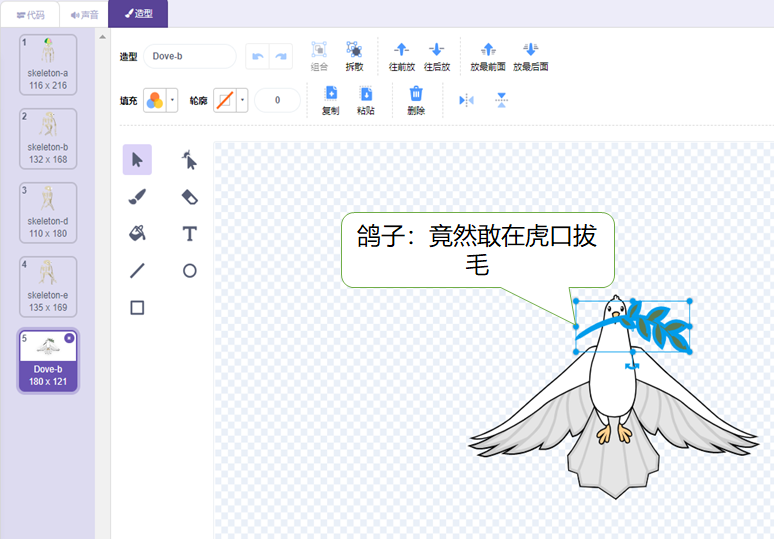Viewport: 774px width, 539px height.
Task: Choose the Eraser tool
Action: [x=190, y=196]
